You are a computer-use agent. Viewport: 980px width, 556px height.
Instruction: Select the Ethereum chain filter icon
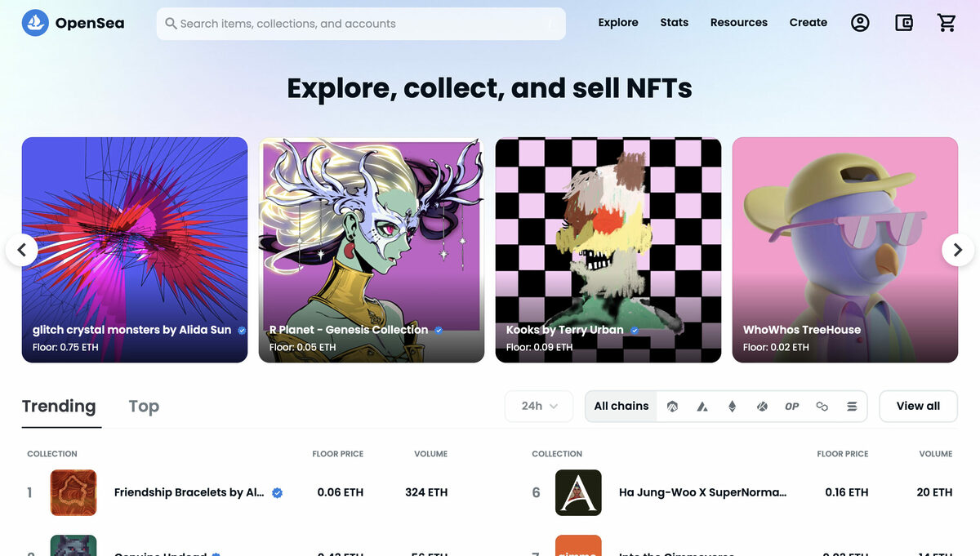(x=732, y=406)
